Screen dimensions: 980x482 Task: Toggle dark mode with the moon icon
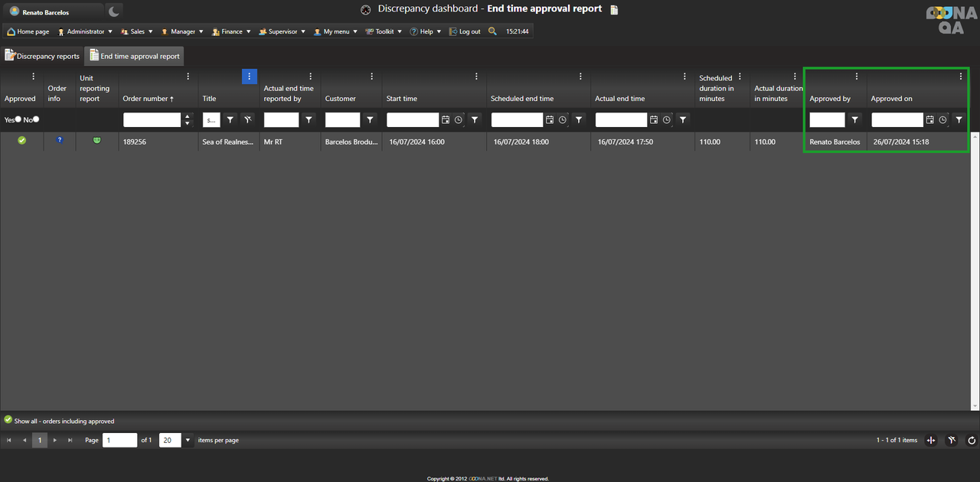[x=113, y=11]
